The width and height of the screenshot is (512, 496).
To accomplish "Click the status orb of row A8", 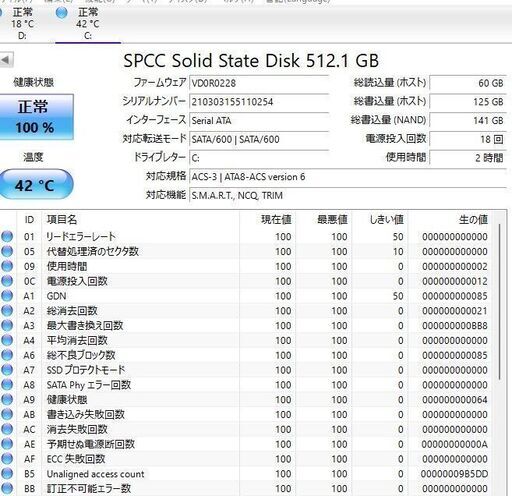I will (x=7, y=385).
